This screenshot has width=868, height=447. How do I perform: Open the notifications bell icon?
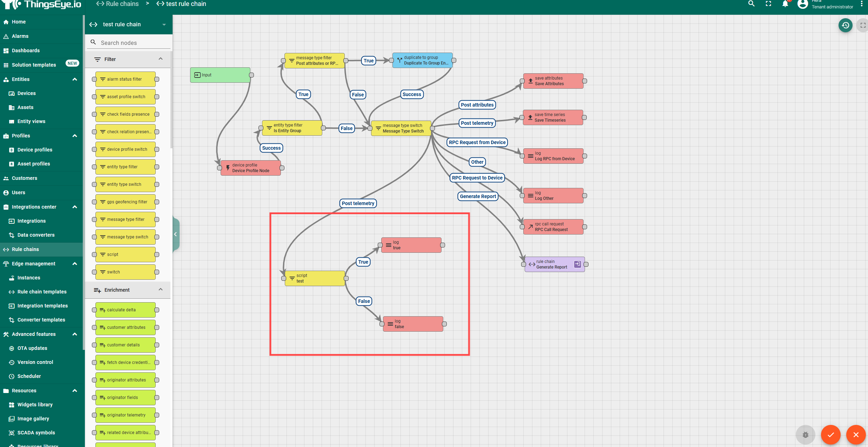click(x=785, y=4)
